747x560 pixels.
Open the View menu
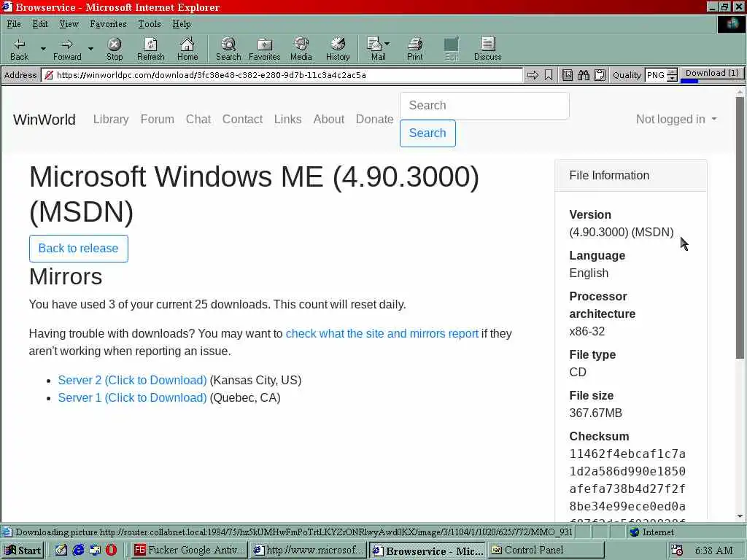pos(69,24)
